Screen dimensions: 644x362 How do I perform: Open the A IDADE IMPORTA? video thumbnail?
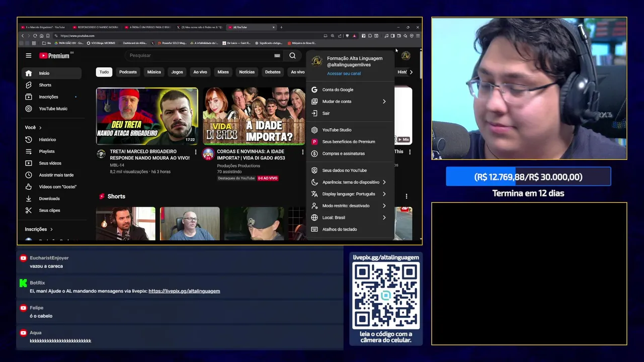pyautogui.click(x=254, y=116)
